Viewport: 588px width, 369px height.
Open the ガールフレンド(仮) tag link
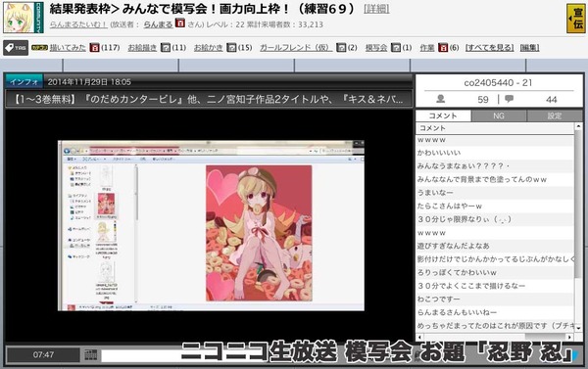pyautogui.click(x=296, y=48)
